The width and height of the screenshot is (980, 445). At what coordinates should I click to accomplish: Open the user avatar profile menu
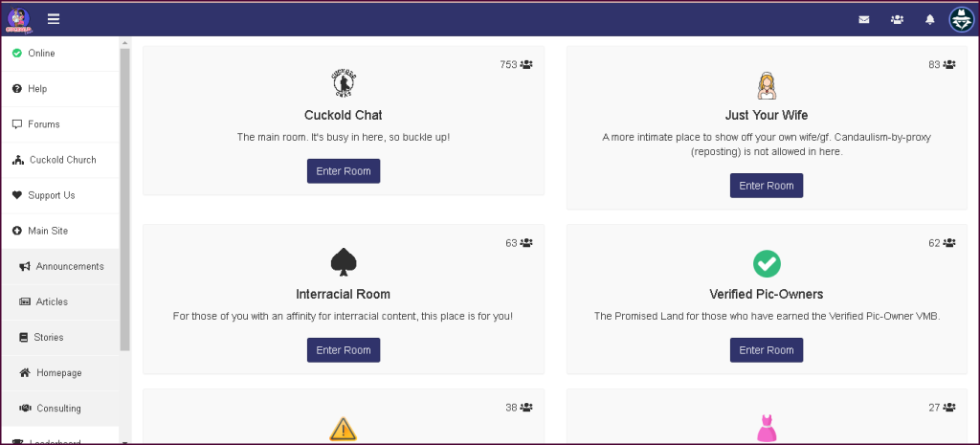tap(961, 19)
